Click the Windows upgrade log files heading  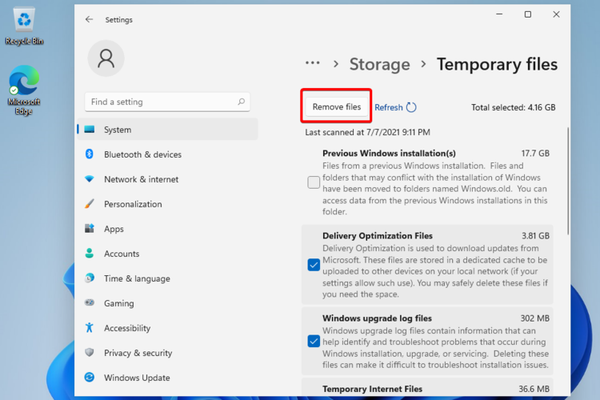(377, 318)
